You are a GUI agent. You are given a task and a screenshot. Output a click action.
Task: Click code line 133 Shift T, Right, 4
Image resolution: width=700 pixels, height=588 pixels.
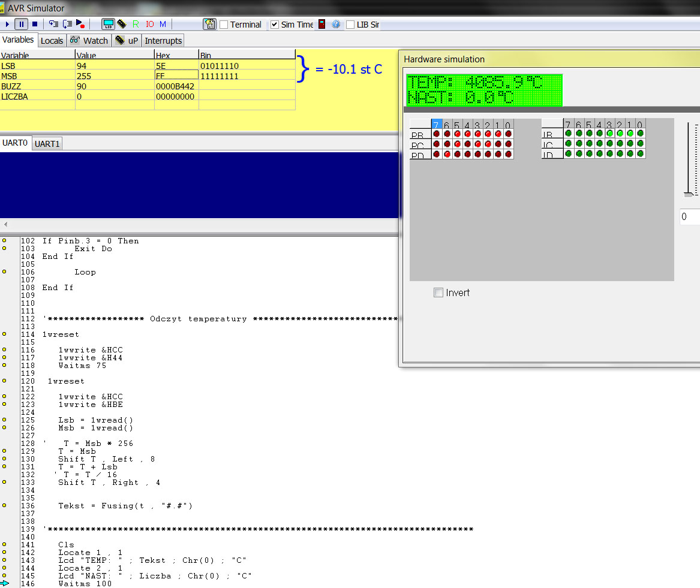(109, 483)
